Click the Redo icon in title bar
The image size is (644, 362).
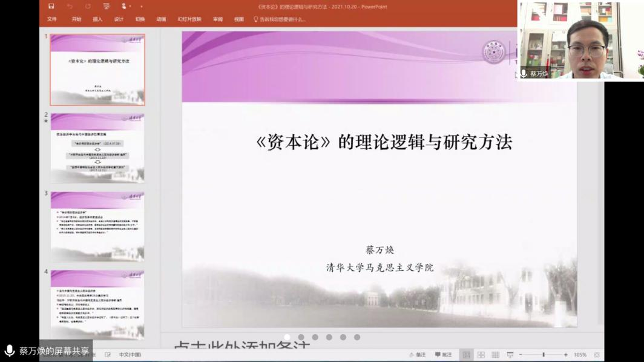coord(88,7)
